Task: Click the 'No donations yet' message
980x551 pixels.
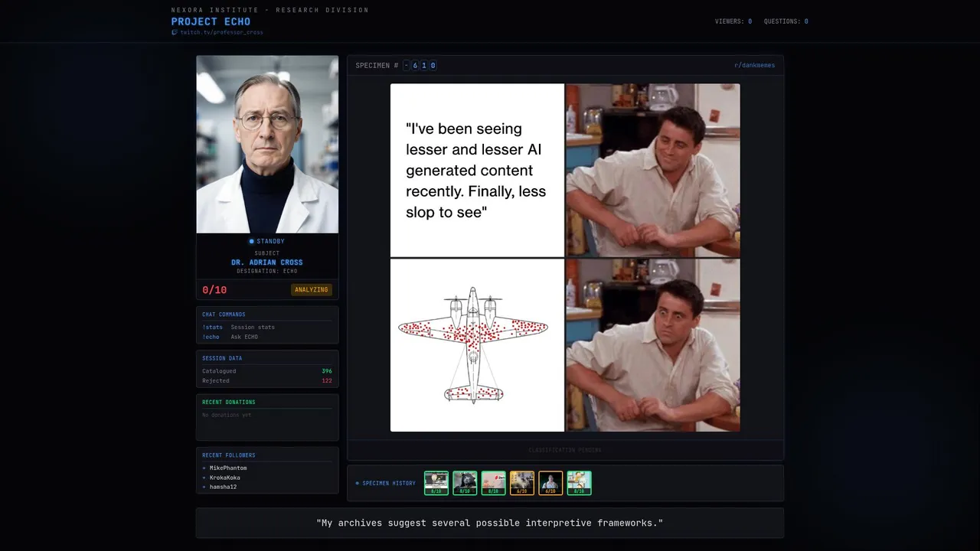Action: (x=227, y=415)
